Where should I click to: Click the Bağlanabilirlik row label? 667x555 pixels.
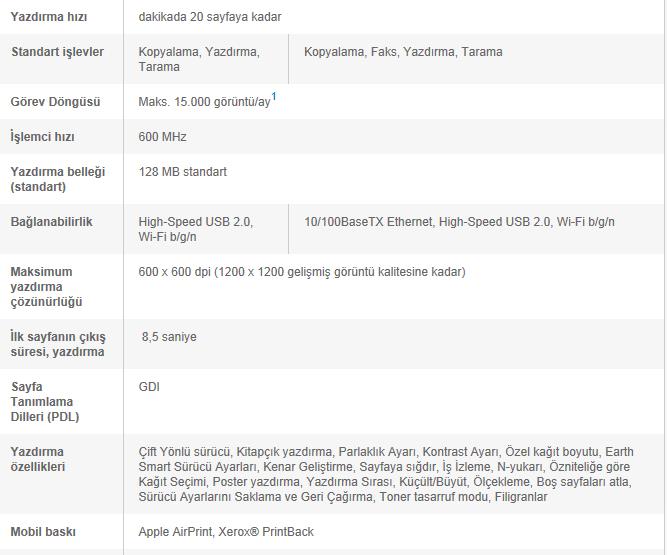pos(51,222)
